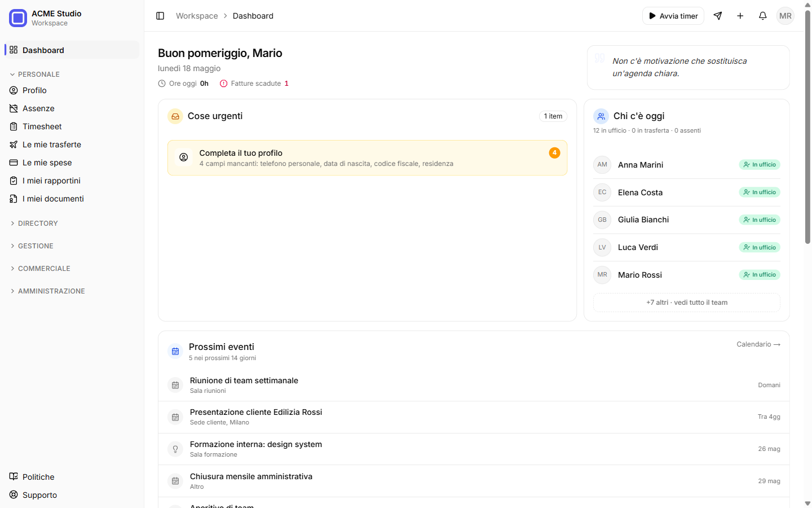Expand the COMMERCIALE section
The height and width of the screenshot is (508, 812).
tap(40, 269)
